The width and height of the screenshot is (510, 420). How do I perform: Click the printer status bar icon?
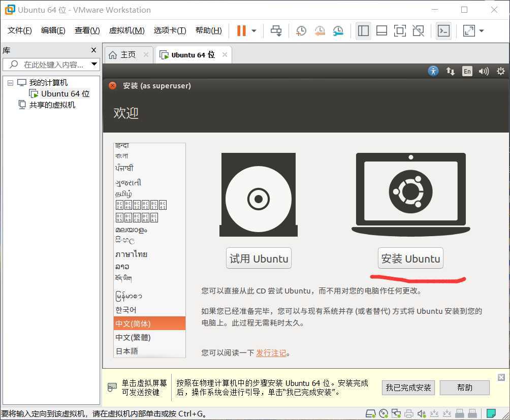pos(409,413)
